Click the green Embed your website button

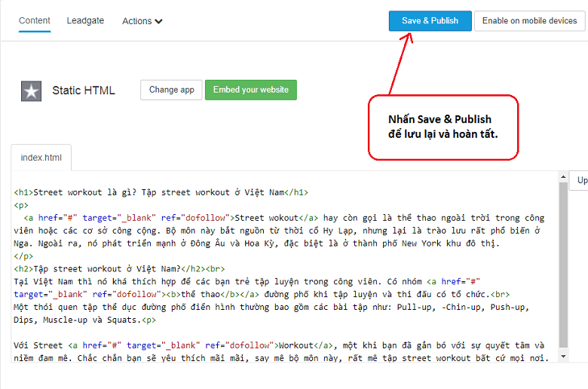pyautogui.click(x=250, y=90)
